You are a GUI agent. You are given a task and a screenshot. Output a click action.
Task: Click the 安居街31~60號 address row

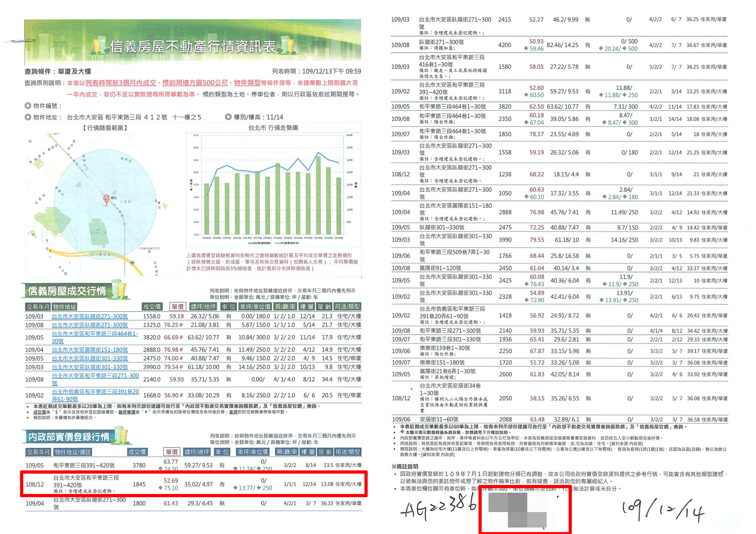click(560, 419)
